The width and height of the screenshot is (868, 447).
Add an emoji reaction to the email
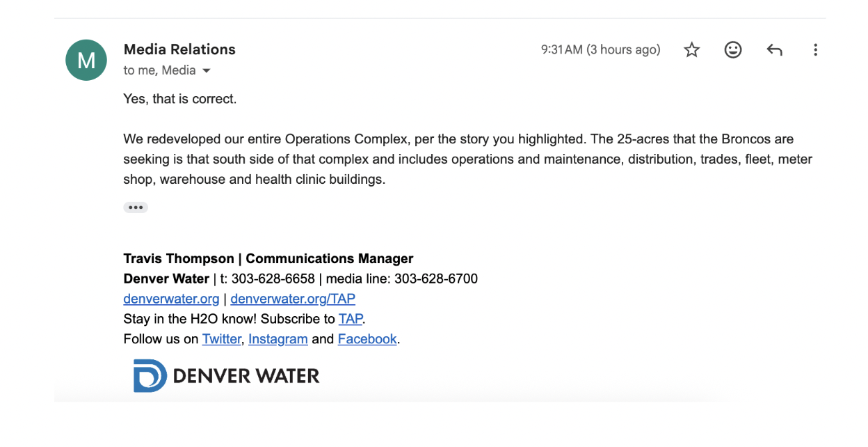coord(733,50)
